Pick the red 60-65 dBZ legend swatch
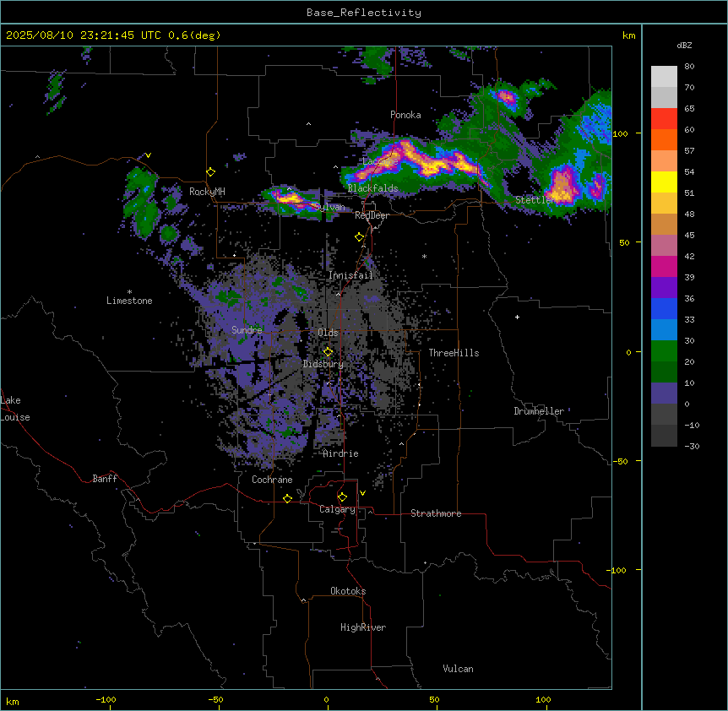Screen dimensions: 728x711 (664, 118)
